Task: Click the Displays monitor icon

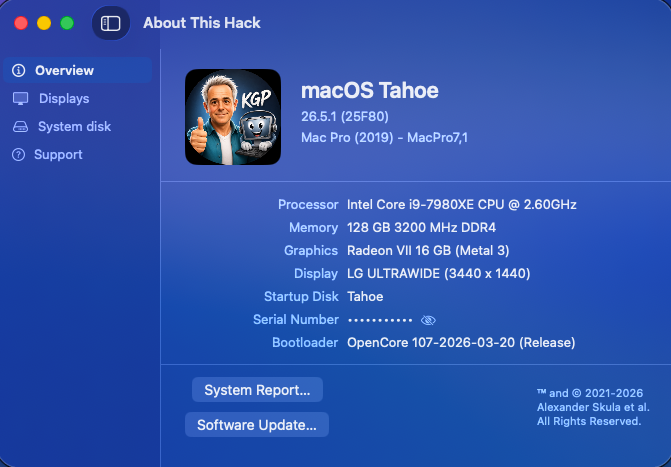Action: coord(20,98)
